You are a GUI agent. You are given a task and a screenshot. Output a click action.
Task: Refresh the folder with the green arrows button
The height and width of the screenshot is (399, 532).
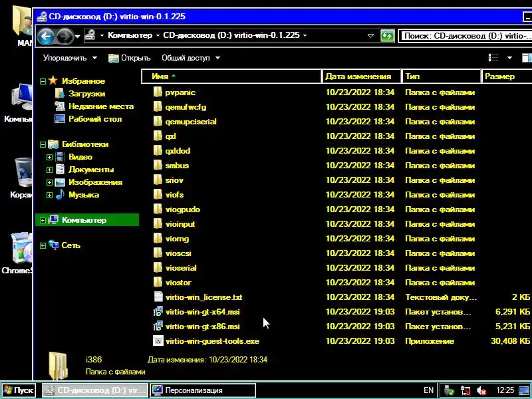387,36
